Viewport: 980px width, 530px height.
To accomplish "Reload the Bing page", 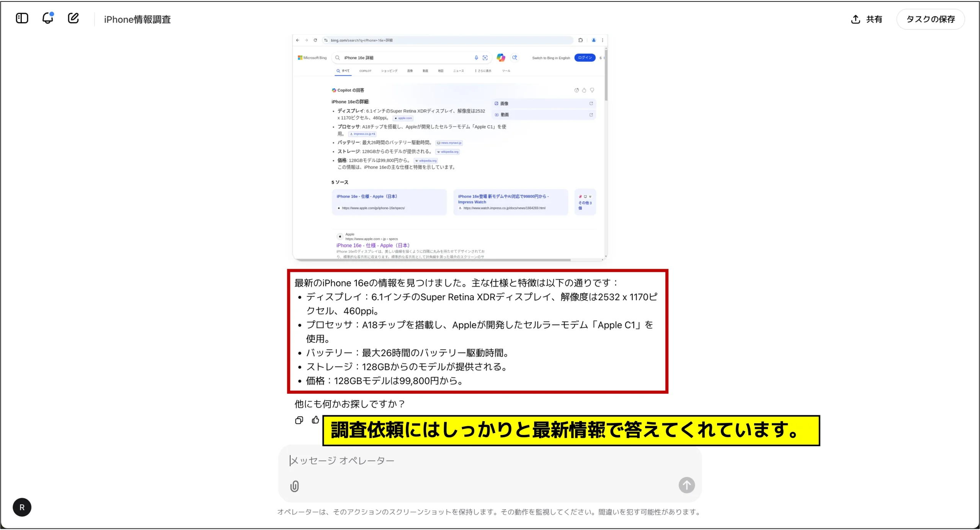I will 315,40.
